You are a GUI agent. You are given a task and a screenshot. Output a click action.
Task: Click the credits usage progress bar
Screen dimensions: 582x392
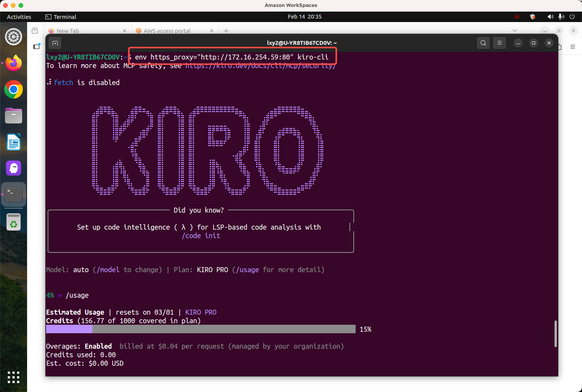[x=200, y=329]
